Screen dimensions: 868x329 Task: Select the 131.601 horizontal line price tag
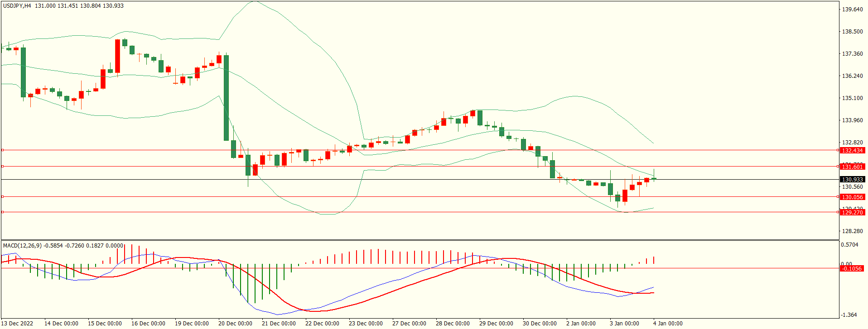pos(852,167)
